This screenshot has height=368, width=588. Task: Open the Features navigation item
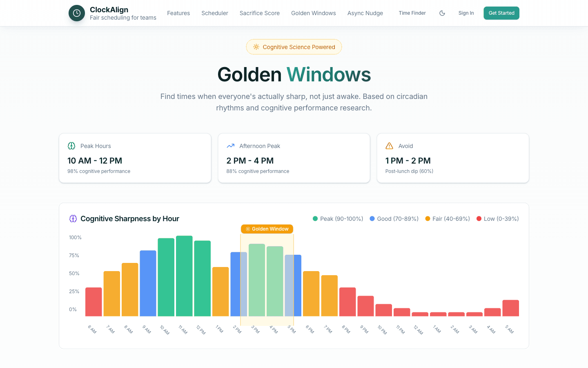coord(178,13)
